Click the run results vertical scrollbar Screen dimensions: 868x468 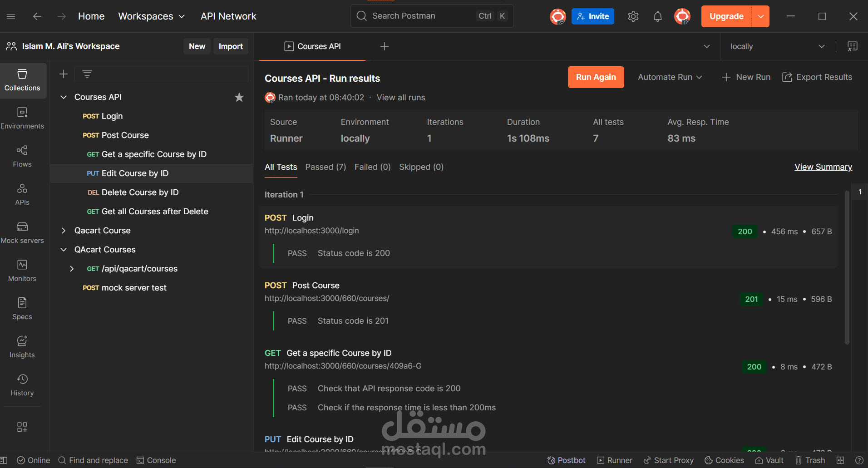(x=847, y=268)
